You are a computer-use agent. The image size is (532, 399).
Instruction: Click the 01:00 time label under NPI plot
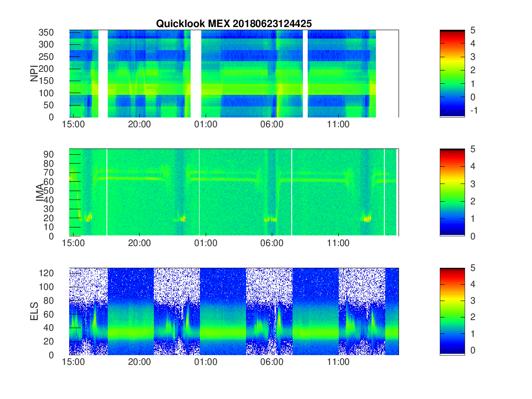pos(206,125)
